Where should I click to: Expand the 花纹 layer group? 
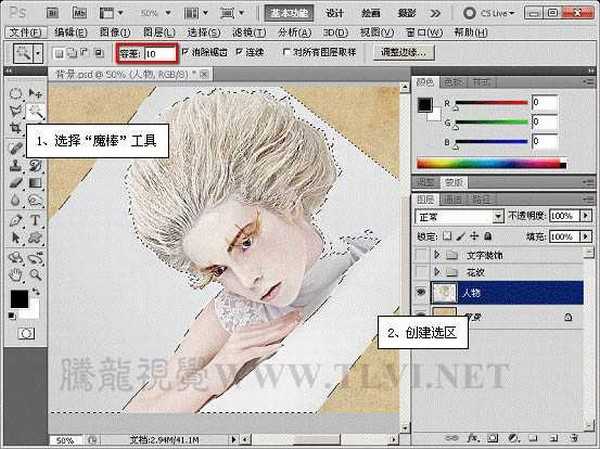[437, 273]
